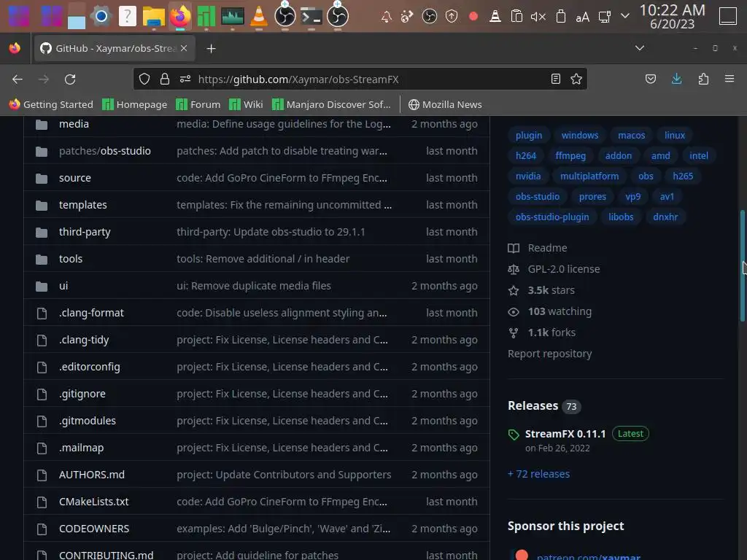The height and width of the screenshot is (560, 747).
Task: Open the source folder
Action: [x=75, y=178]
